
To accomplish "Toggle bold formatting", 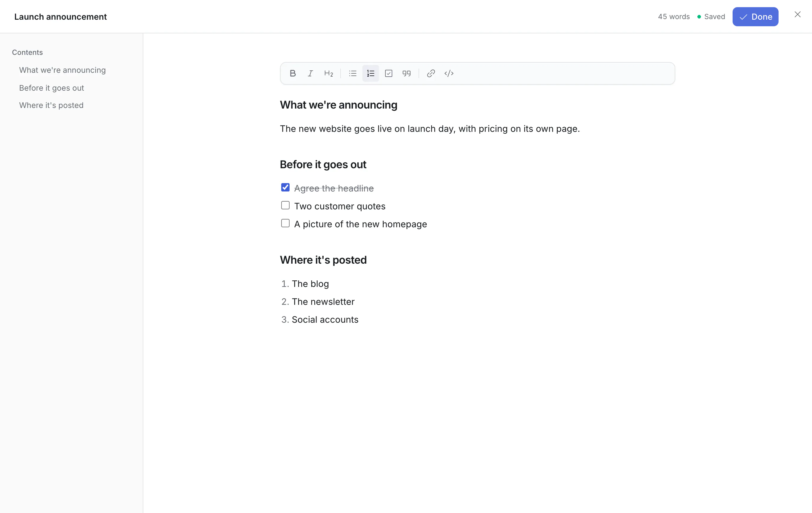I will 292,73.
